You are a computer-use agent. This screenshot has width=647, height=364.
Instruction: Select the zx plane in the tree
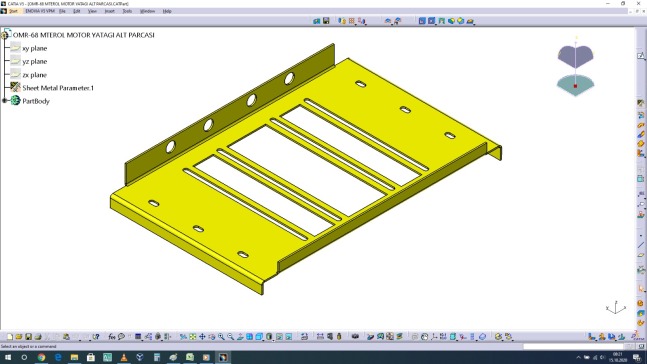[x=35, y=75]
